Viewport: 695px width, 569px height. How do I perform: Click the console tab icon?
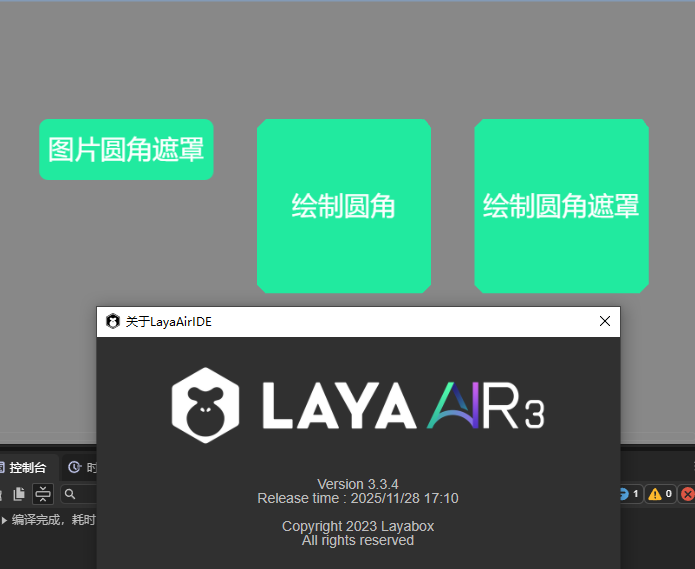coord(3,468)
